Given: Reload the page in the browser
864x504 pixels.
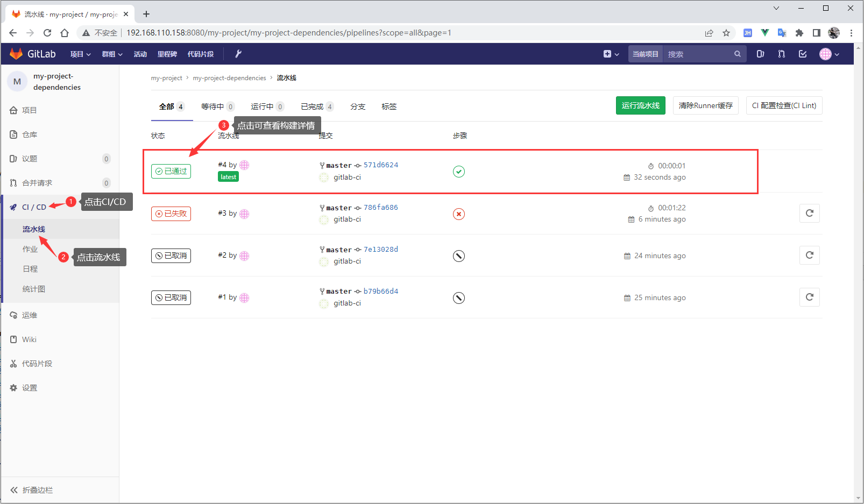Looking at the screenshot, I should (47, 33).
